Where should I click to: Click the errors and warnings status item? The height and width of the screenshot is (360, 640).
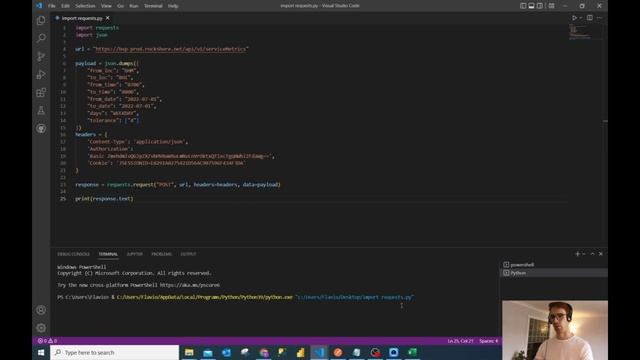(47, 341)
